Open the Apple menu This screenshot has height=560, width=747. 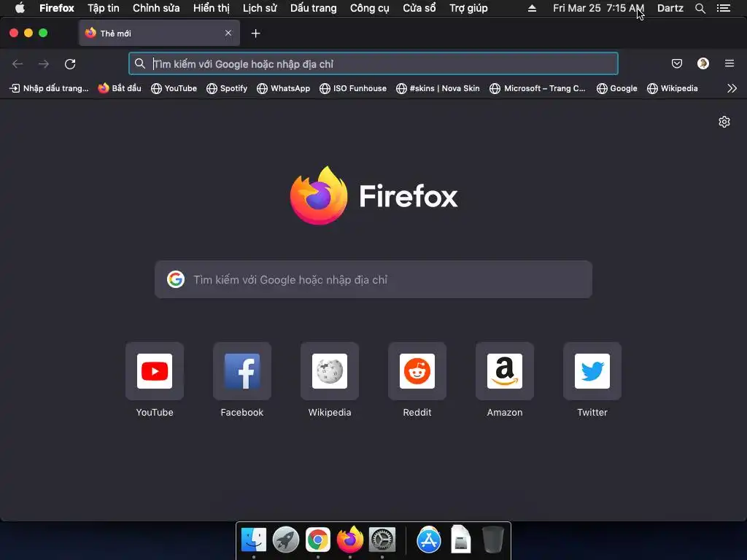[20, 7]
